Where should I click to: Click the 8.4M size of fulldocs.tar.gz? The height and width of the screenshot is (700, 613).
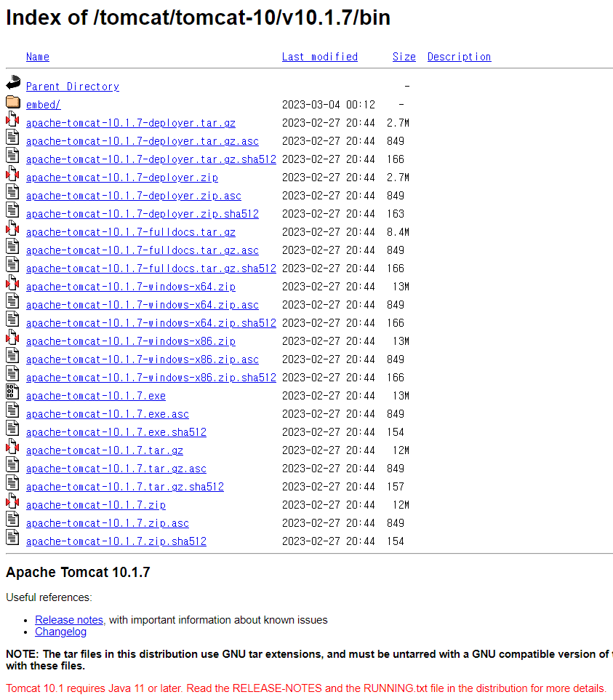[398, 232]
